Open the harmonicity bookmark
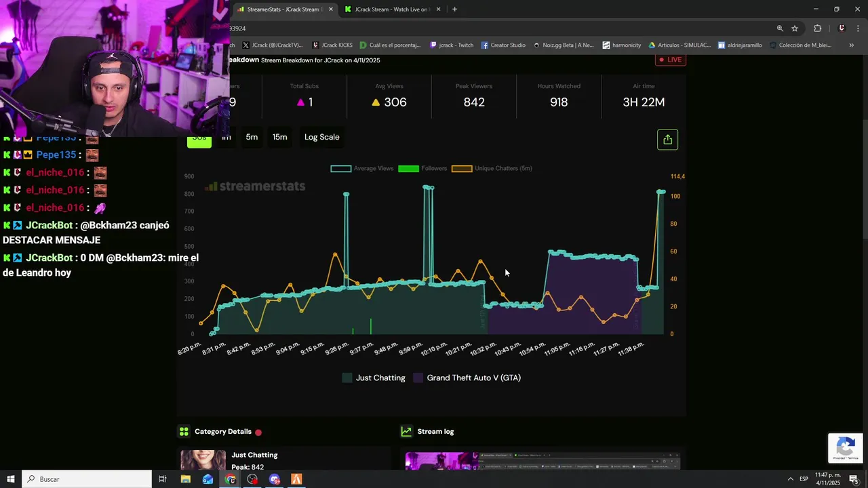The width and height of the screenshot is (868, 488). [x=622, y=45]
